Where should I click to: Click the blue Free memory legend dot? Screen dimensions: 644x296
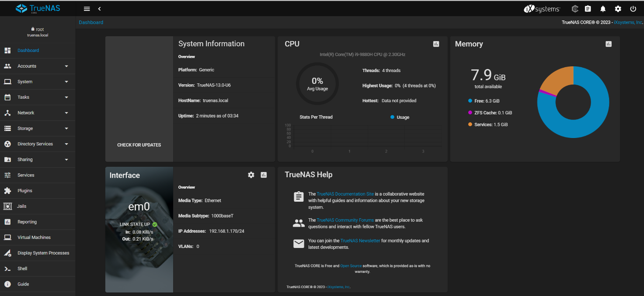point(470,101)
